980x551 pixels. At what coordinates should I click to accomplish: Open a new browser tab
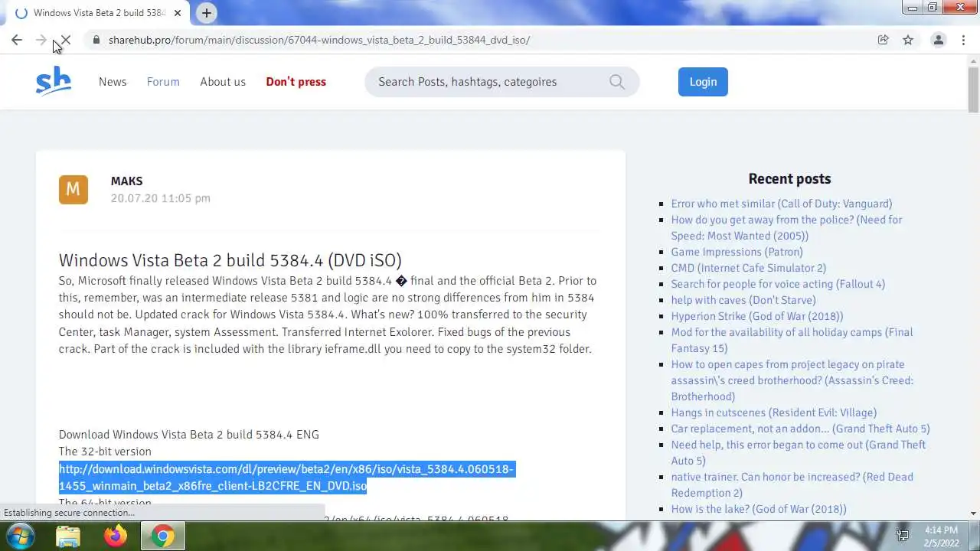pos(207,13)
